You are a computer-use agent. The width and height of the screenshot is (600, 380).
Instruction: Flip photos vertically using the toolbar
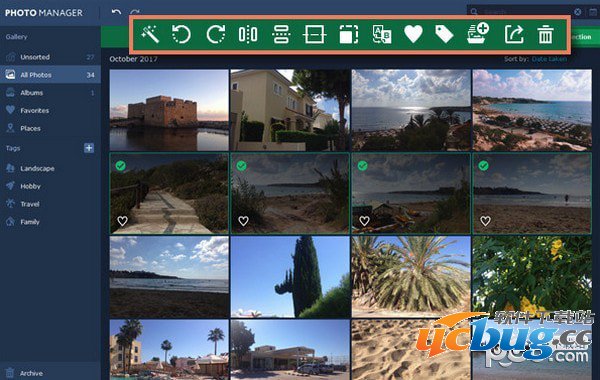coord(281,34)
